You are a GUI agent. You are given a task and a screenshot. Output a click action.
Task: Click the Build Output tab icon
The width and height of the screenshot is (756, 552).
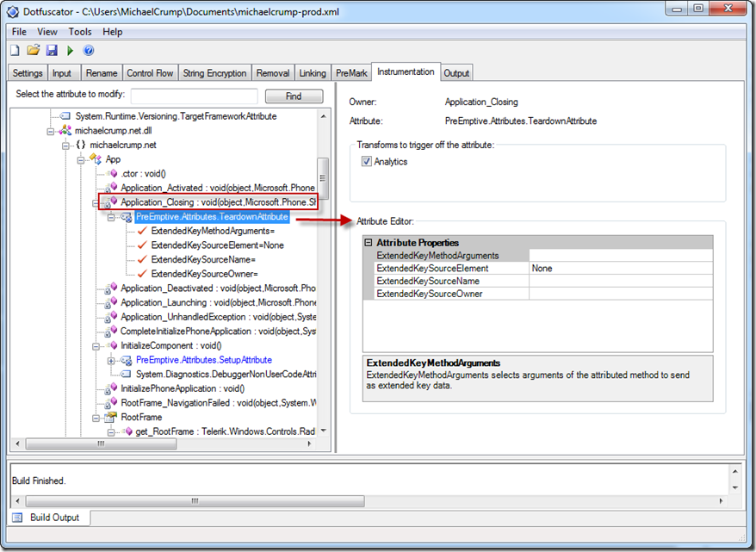pos(18,518)
